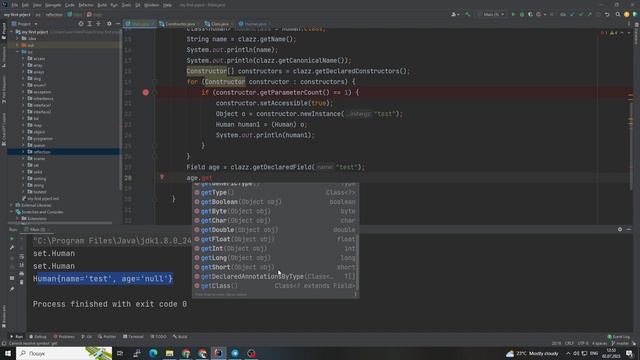Remove the breakpoint on line 20
640x360 pixels.
tap(146, 93)
